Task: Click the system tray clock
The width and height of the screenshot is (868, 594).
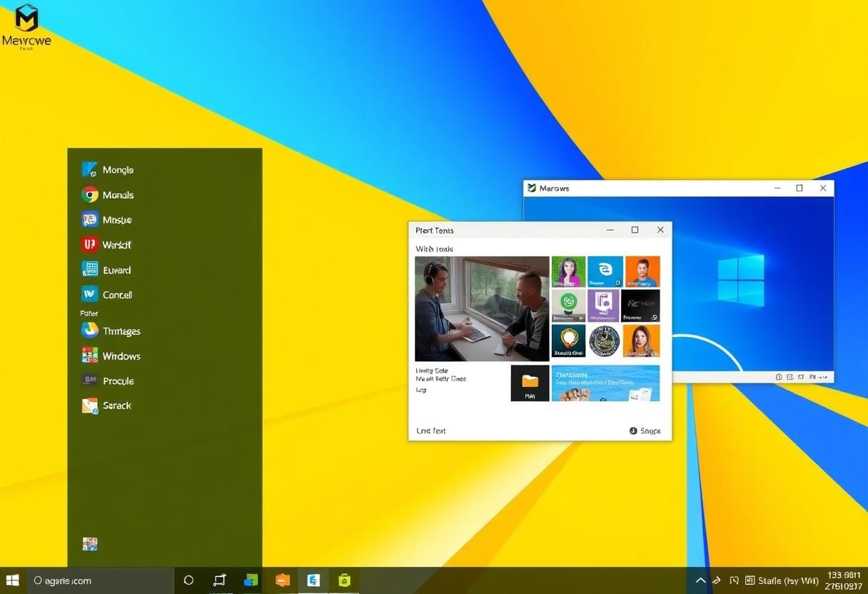Action: pos(842,580)
